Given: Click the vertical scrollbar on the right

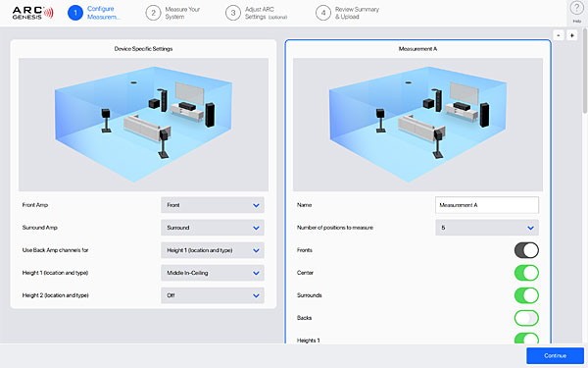Looking at the screenshot, I should click(x=585, y=72).
